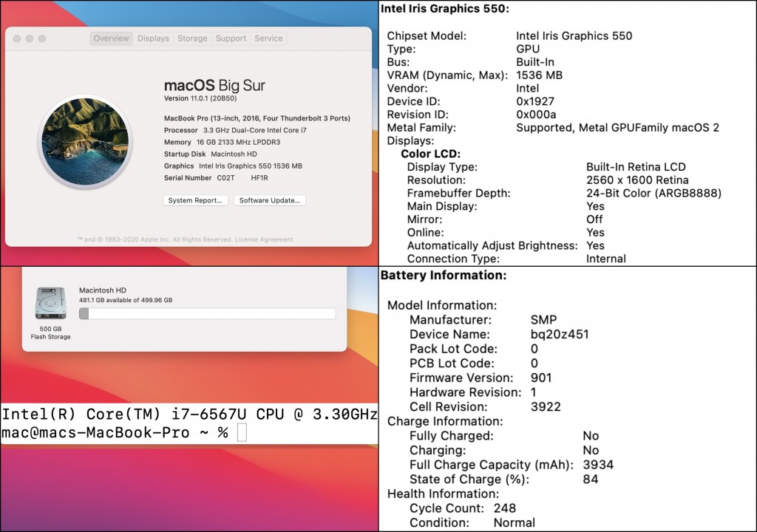This screenshot has height=532, width=757.
Task: Open the License Agreement link
Action: coord(264,239)
